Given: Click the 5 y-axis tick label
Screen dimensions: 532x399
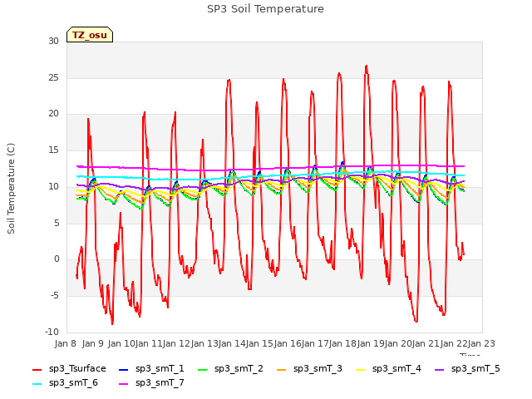Looking at the screenshot, I should coord(57,224).
